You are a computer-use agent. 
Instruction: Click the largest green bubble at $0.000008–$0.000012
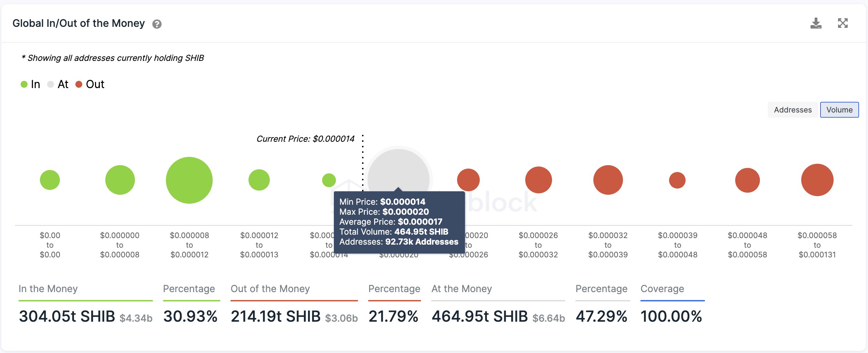(189, 180)
